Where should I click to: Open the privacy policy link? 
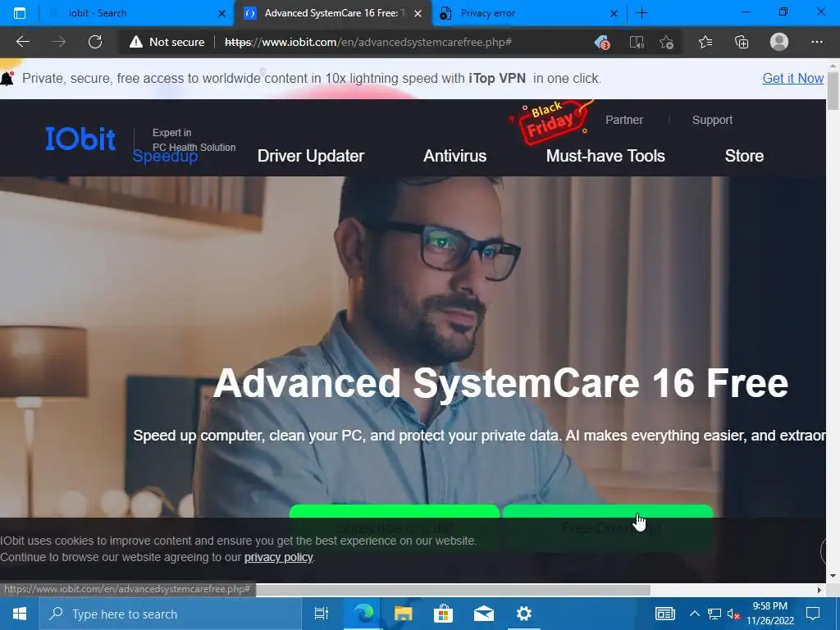point(279,557)
